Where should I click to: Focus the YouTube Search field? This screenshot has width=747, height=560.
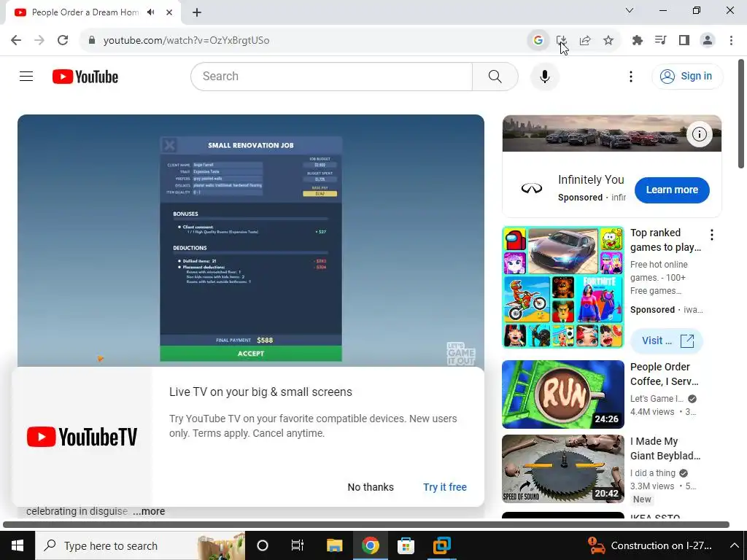tap(332, 76)
